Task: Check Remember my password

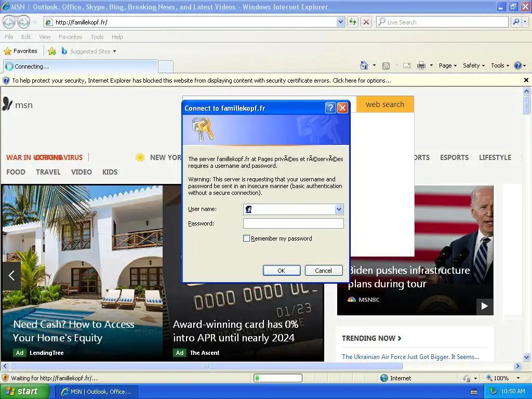Action: pos(246,238)
